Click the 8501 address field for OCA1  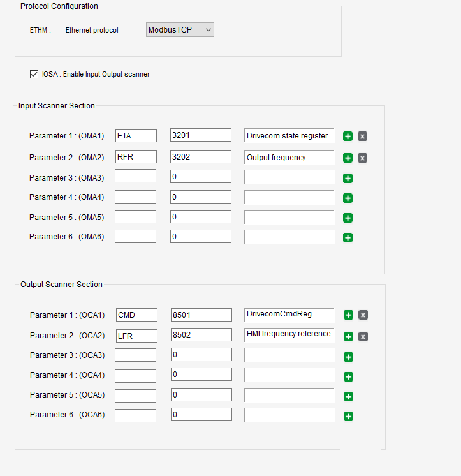[201, 315]
